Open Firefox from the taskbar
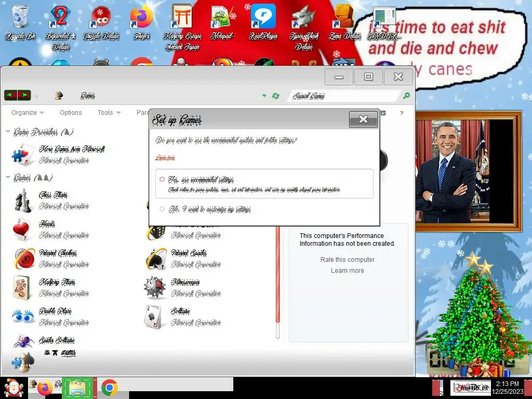This screenshot has width=532, height=399. click(45, 388)
